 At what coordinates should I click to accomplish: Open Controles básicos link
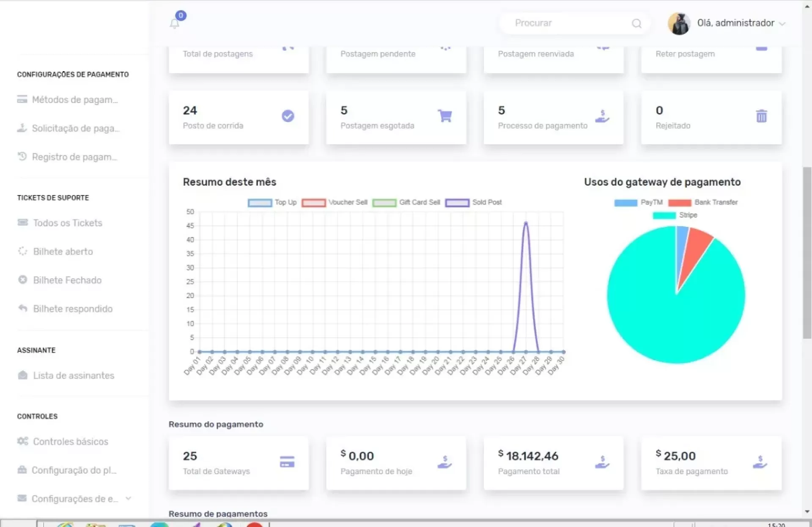click(x=71, y=441)
